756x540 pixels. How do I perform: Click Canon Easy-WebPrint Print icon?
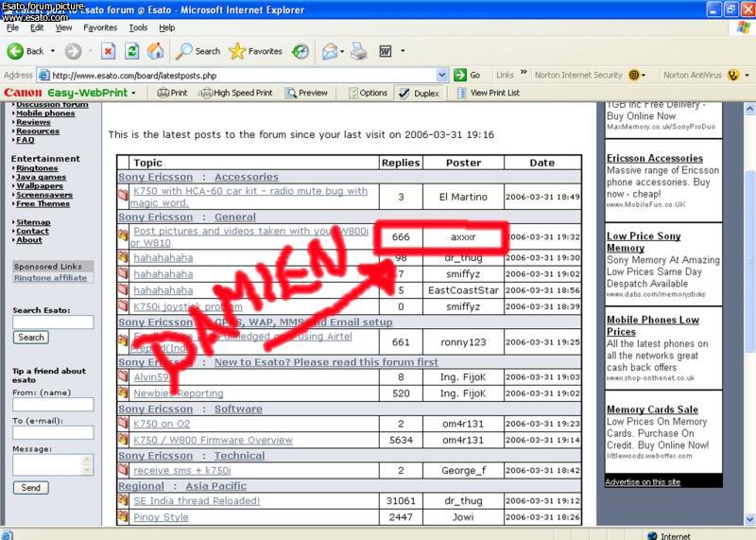coord(163,93)
